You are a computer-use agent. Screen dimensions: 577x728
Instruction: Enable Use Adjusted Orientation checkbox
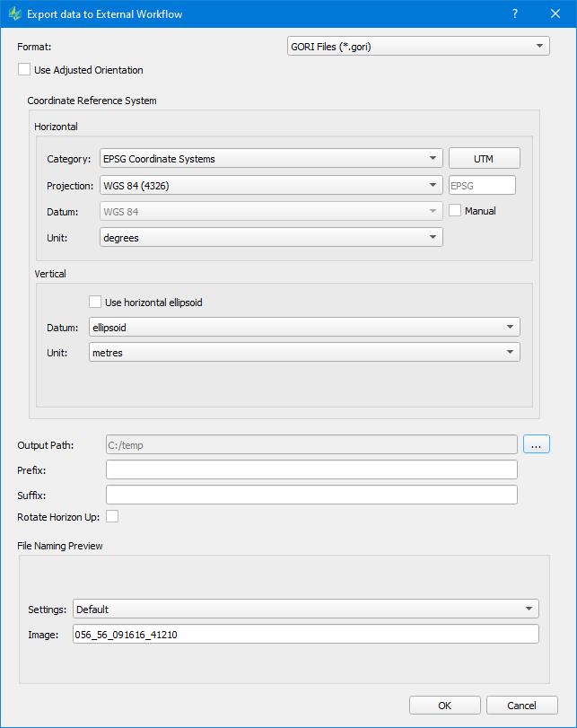tap(24, 70)
